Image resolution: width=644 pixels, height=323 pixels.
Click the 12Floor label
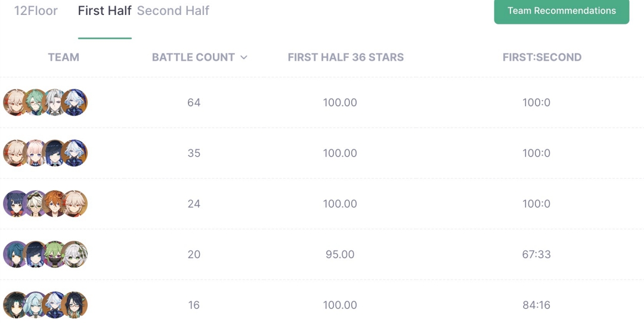click(x=36, y=11)
